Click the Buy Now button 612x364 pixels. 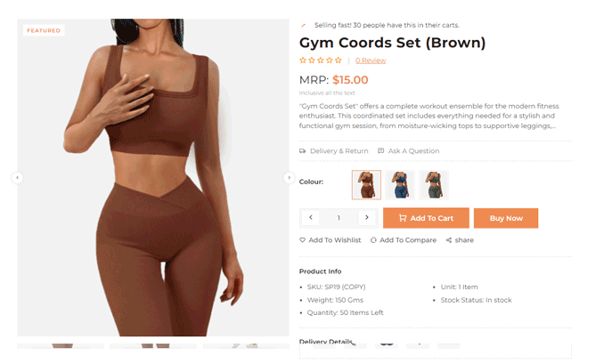506,218
